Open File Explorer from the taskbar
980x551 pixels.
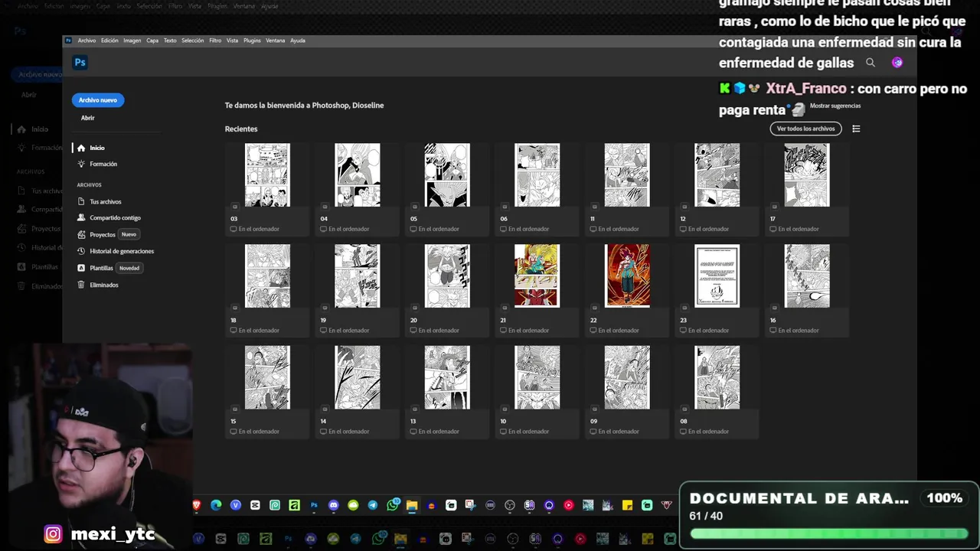[x=412, y=505]
